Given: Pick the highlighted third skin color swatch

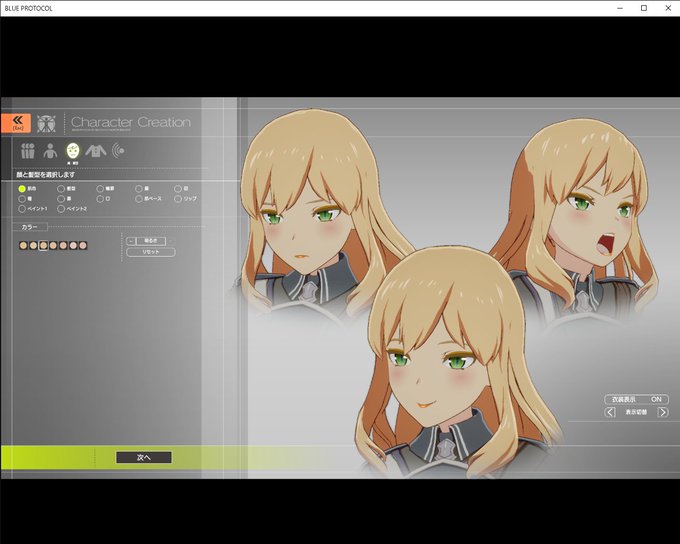Looking at the screenshot, I should click(x=43, y=246).
